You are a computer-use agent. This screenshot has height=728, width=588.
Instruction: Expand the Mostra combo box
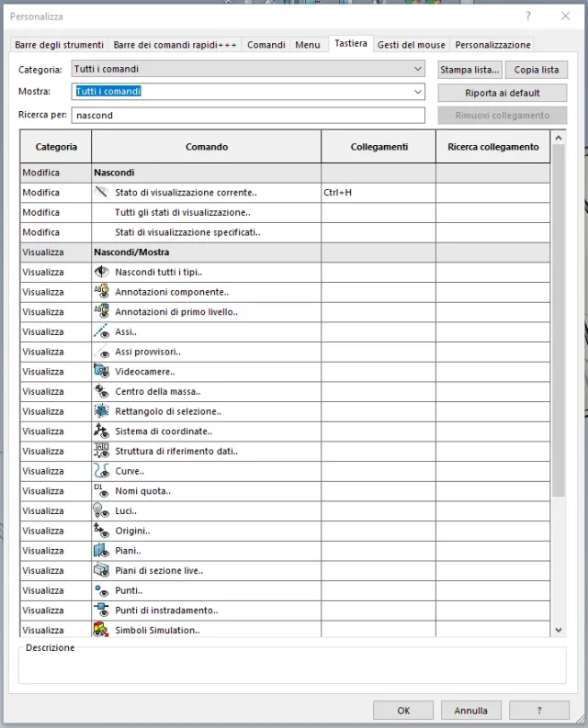418,92
